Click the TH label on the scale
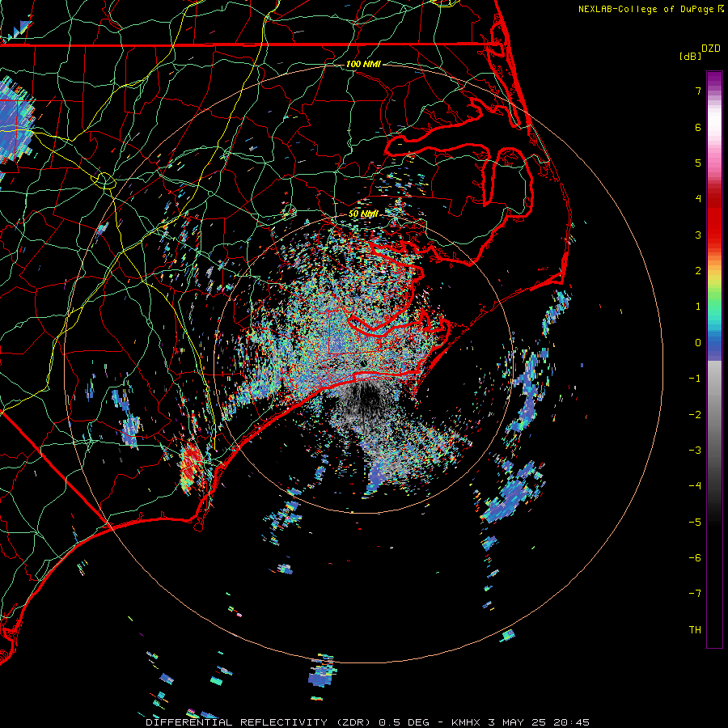728x728 pixels. (x=695, y=630)
